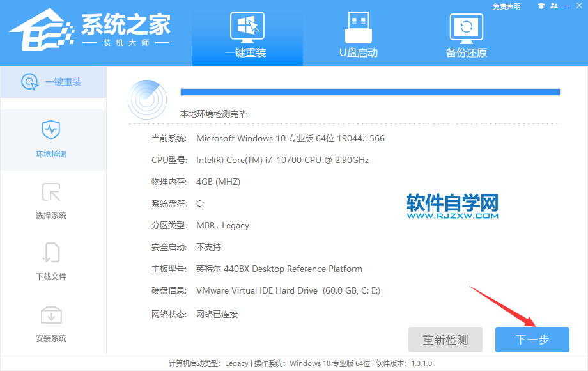The image size is (588, 371).
Task: Select the 下载文件 step label
Action: pyautogui.click(x=51, y=276)
